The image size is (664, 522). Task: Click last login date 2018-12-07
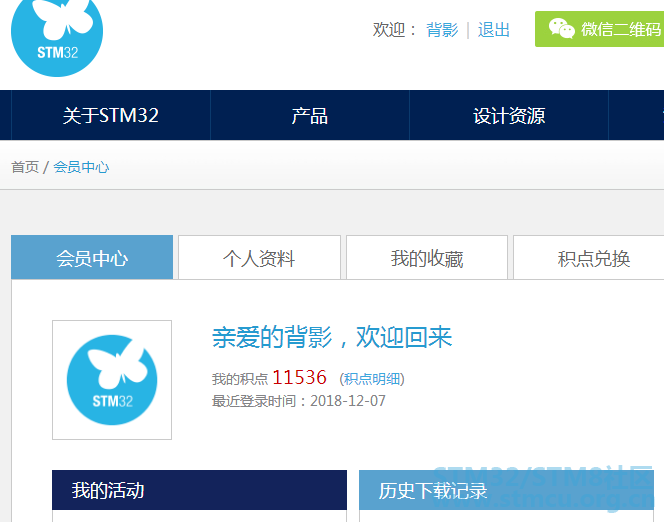click(x=348, y=400)
